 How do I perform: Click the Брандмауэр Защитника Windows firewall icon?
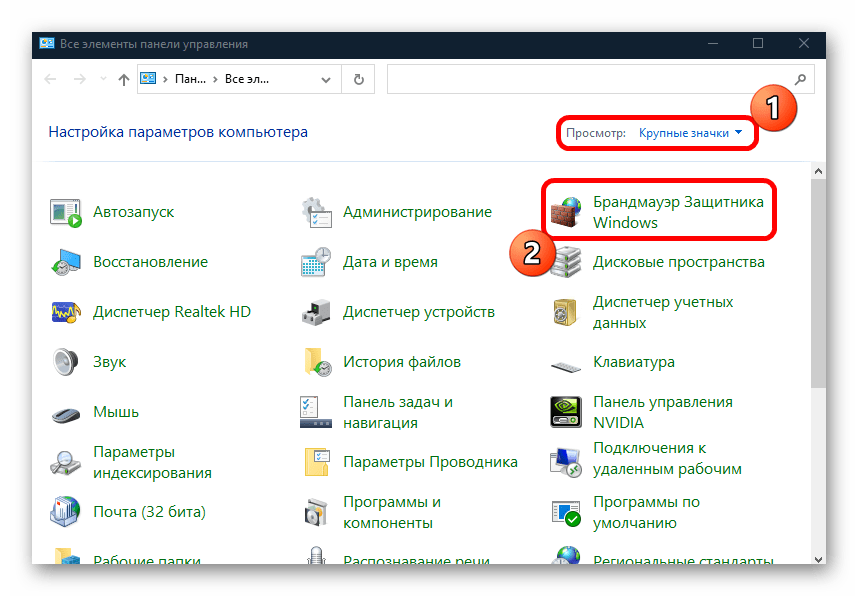(x=566, y=212)
